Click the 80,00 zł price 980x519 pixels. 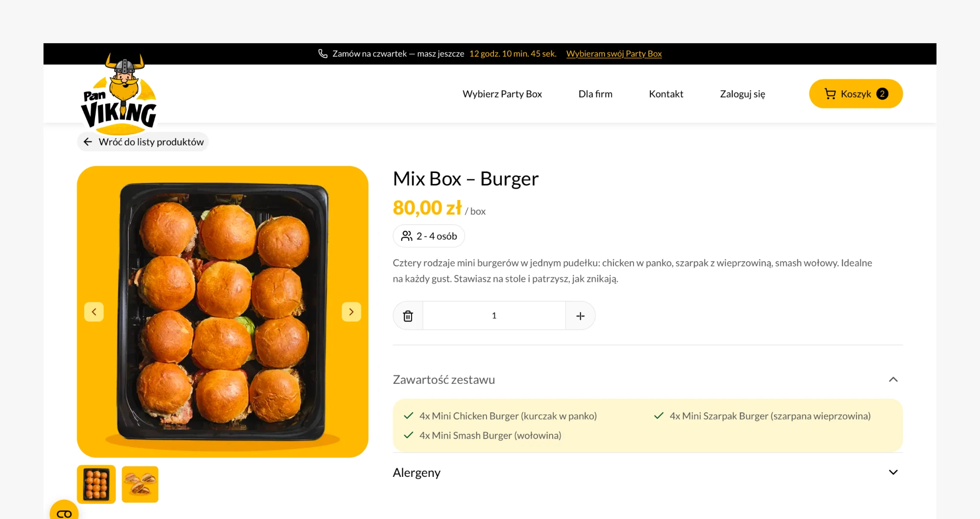click(427, 208)
